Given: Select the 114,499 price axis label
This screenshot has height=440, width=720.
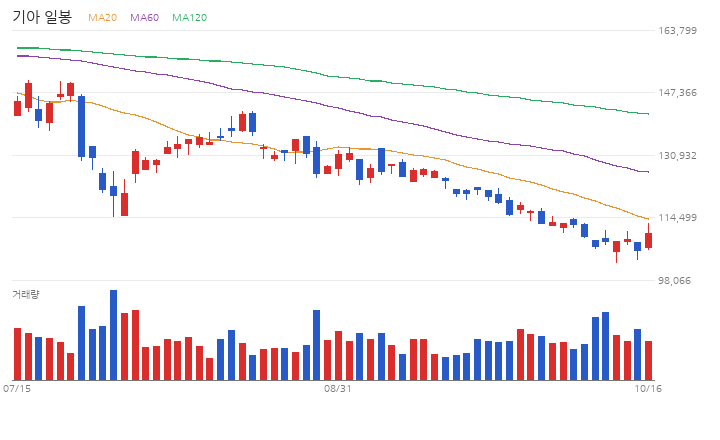Looking at the screenshot, I should (677, 218).
